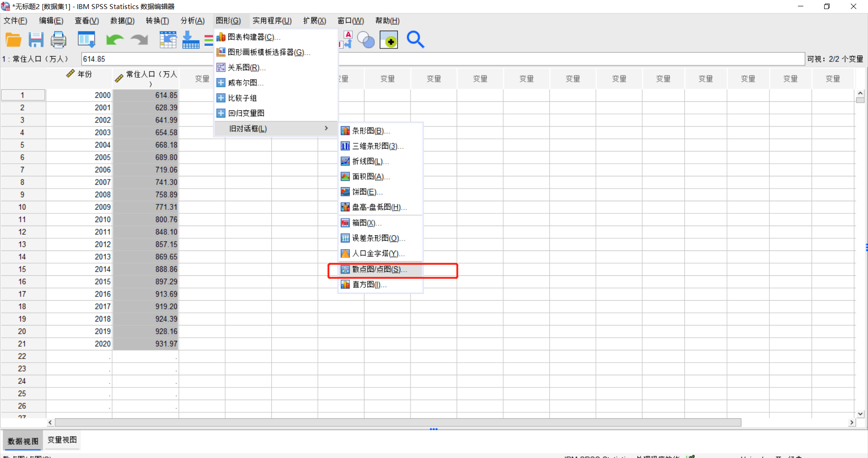Choose 盘高-盘低图(H) from the submenu
The image size is (868, 458).
click(381, 208)
